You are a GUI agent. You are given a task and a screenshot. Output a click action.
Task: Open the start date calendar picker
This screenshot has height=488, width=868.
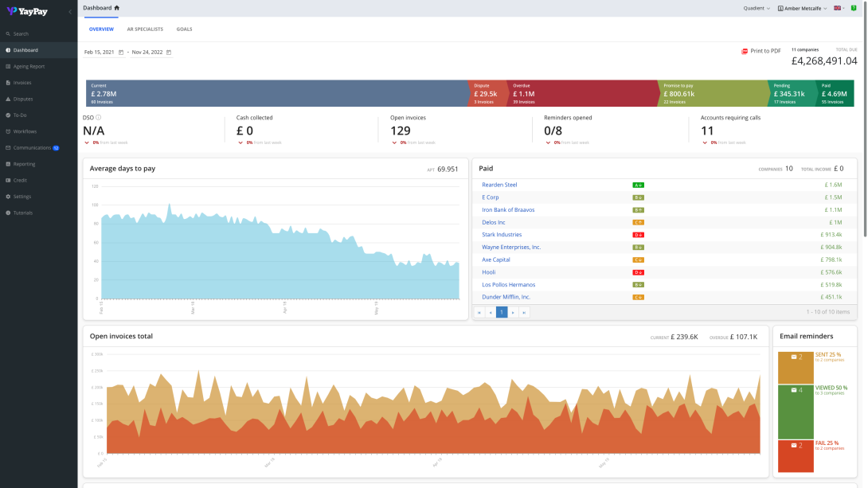(x=121, y=53)
